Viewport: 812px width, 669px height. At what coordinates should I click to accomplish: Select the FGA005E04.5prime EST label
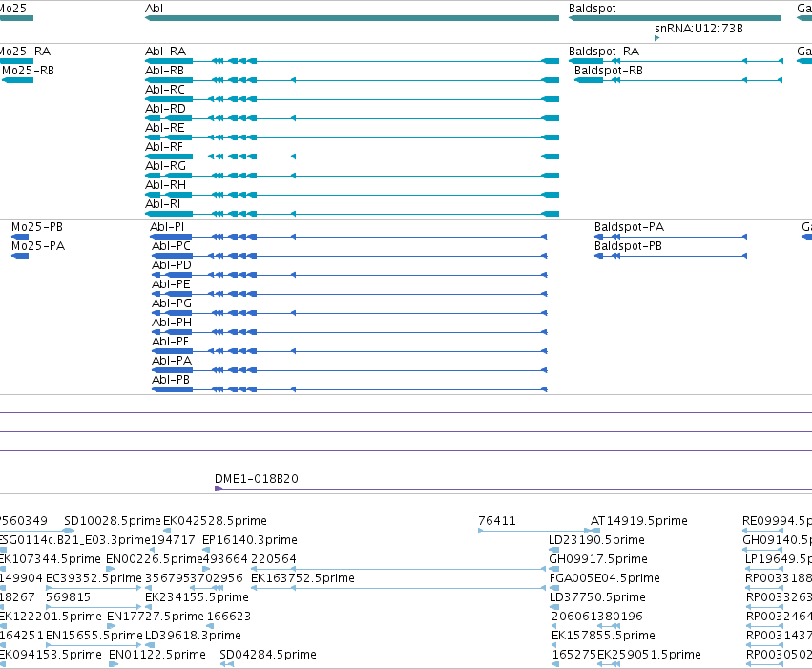(x=604, y=578)
